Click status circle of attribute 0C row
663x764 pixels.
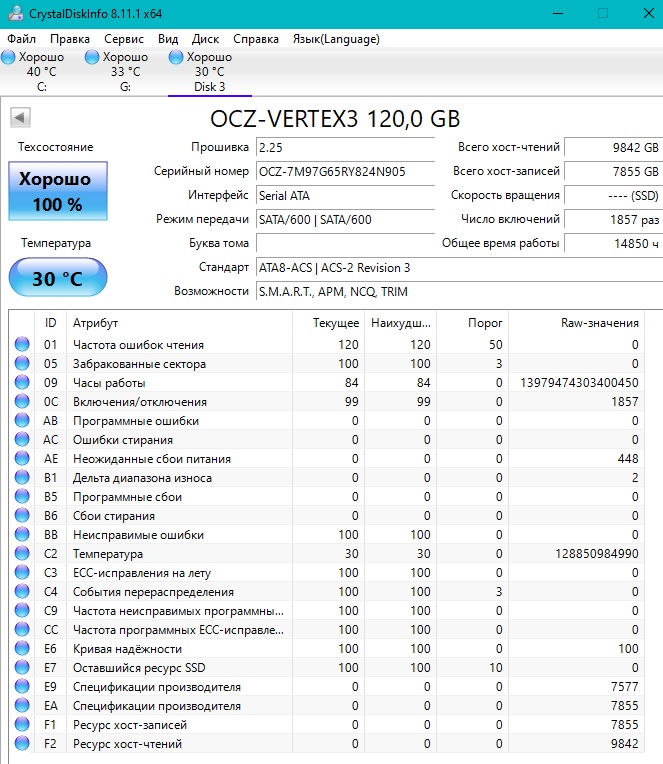(22, 401)
